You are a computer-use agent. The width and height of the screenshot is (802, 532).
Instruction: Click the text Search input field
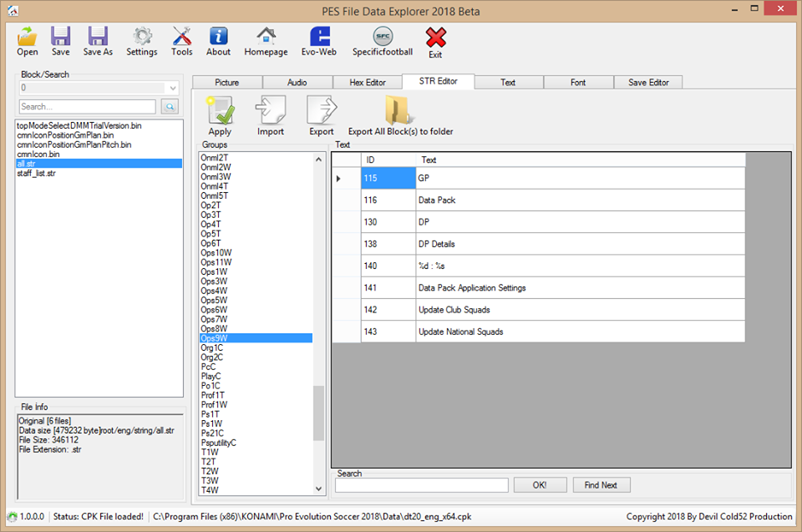coord(422,485)
